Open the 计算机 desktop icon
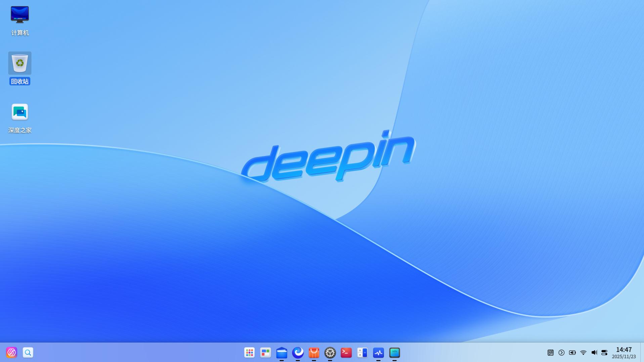The width and height of the screenshot is (644, 362). point(20,14)
